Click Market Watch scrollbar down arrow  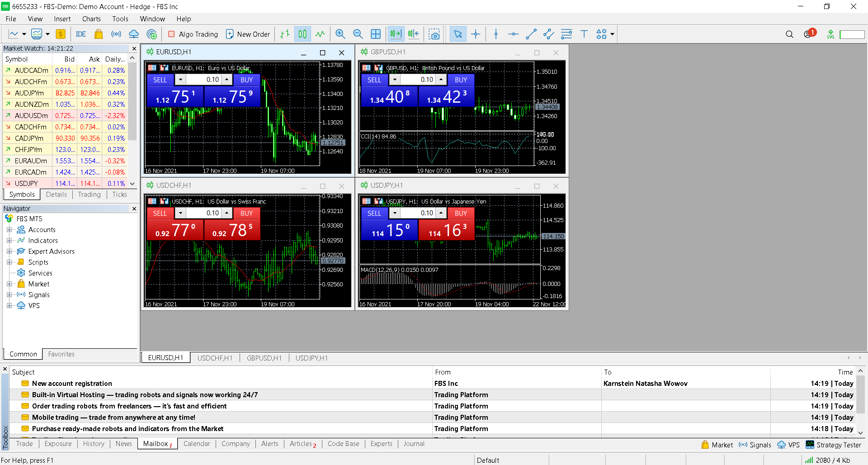point(132,183)
